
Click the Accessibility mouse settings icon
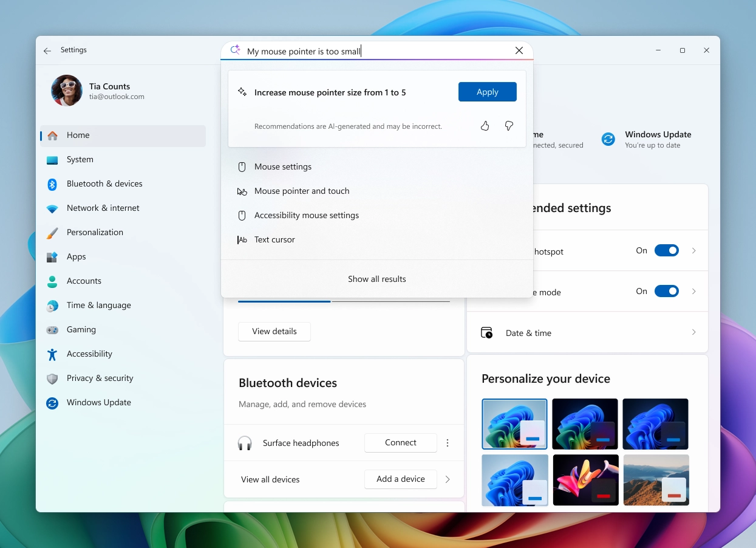pyautogui.click(x=242, y=215)
